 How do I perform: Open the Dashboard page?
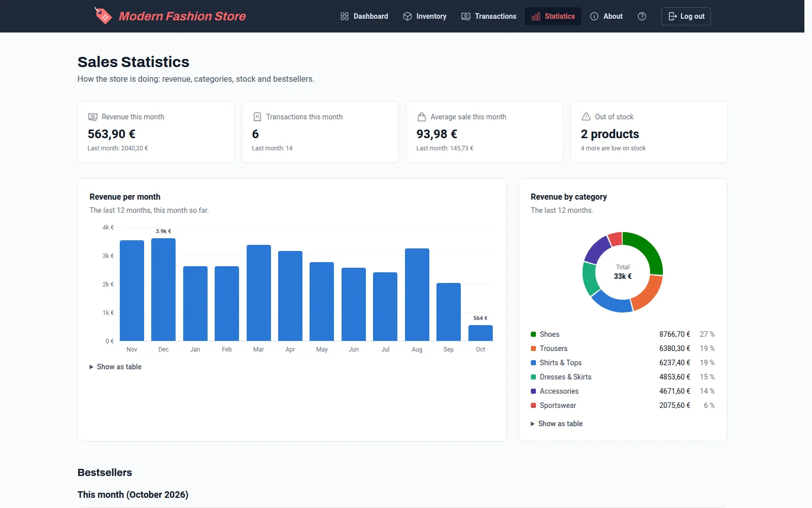tap(364, 16)
